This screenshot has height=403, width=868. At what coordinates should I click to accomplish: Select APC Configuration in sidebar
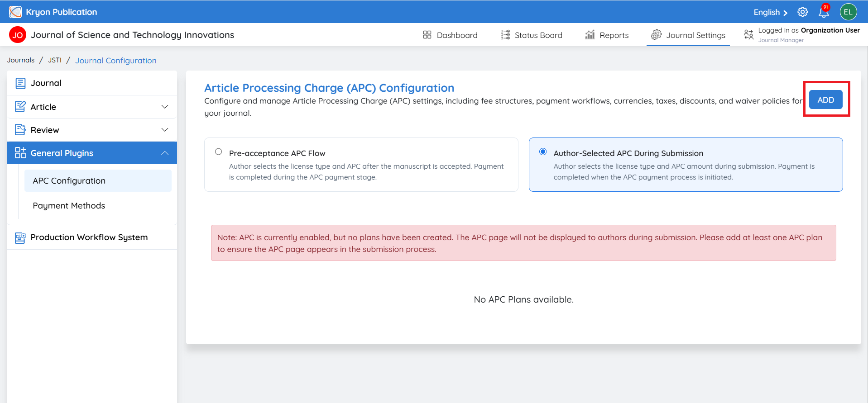coord(98,180)
